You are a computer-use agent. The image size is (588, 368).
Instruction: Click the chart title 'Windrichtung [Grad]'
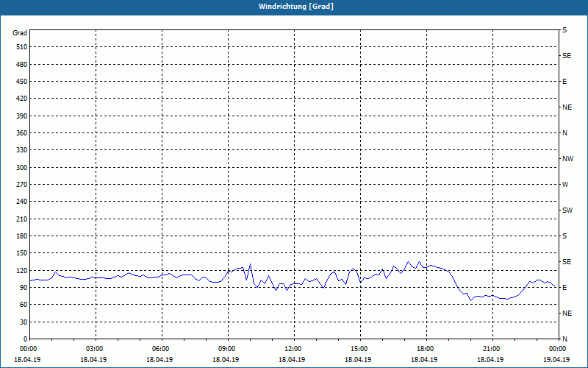point(296,7)
